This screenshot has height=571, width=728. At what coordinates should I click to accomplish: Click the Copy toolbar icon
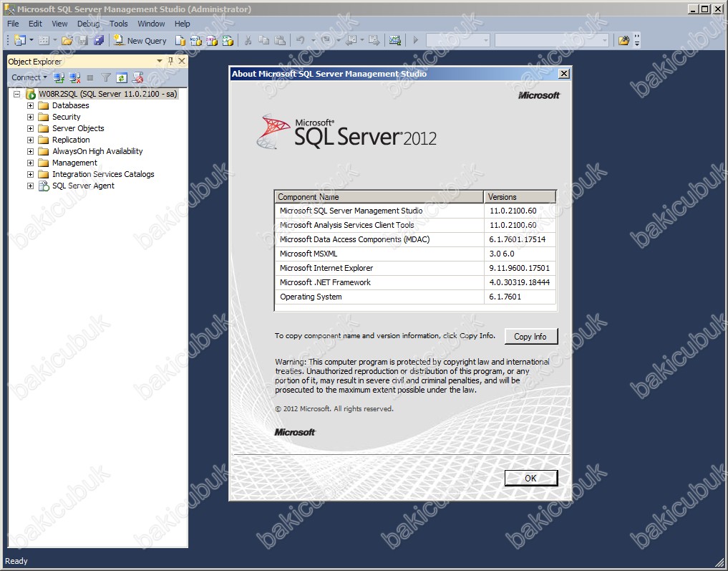point(263,40)
